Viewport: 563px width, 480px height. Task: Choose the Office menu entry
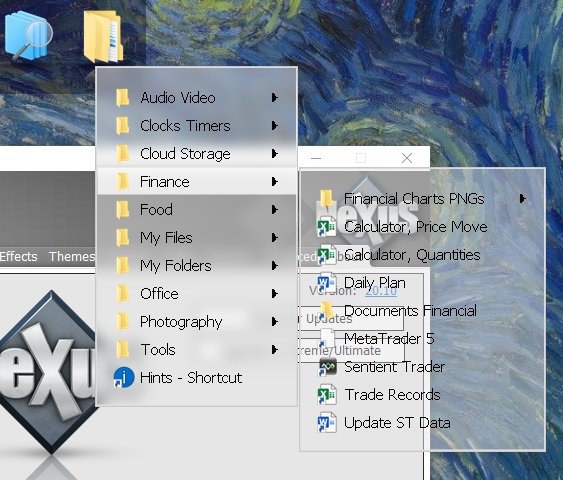point(197,294)
